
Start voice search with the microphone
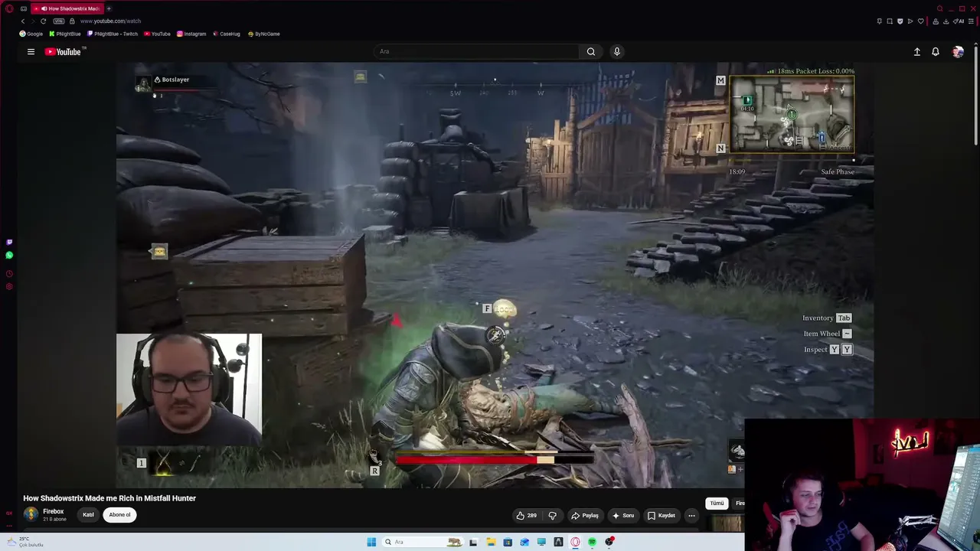coord(617,52)
